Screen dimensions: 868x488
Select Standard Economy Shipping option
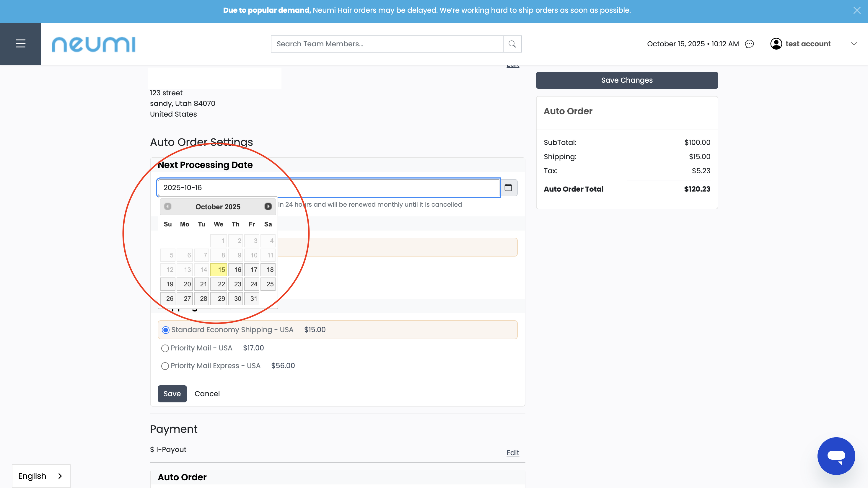click(x=165, y=330)
